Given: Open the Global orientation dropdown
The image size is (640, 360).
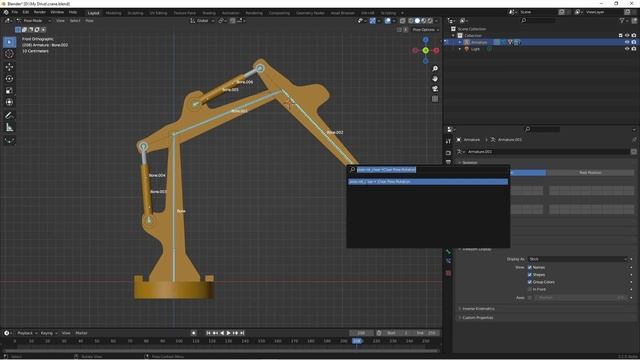Looking at the screenshot, I should pyautogui.click(x=202, y=20).
